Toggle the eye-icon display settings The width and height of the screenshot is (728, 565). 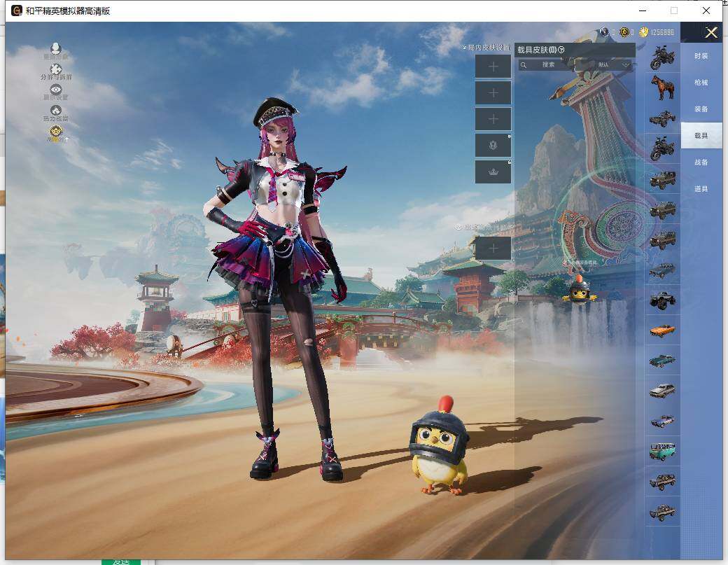coord(56,90)
